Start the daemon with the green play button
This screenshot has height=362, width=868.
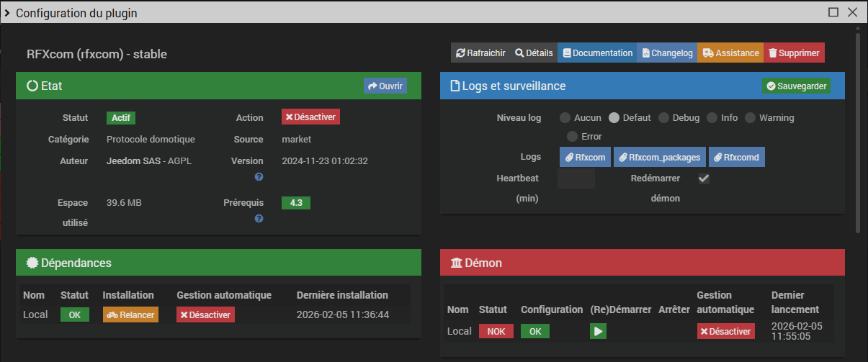(x=599, y=331)
